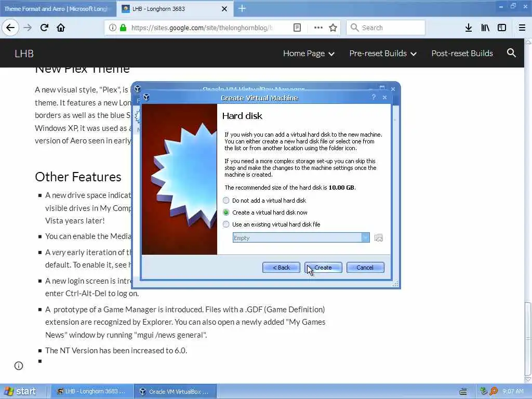
Task: Close the VirtualBox Manager window behind dialog
Action: pyautogui.click(x=393, y=89)
